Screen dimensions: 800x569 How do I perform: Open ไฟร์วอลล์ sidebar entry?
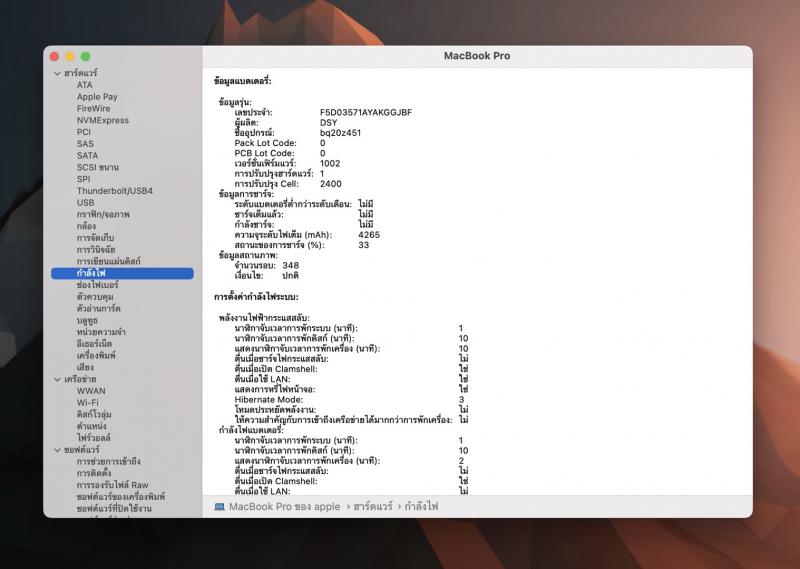tap(93, 438)
